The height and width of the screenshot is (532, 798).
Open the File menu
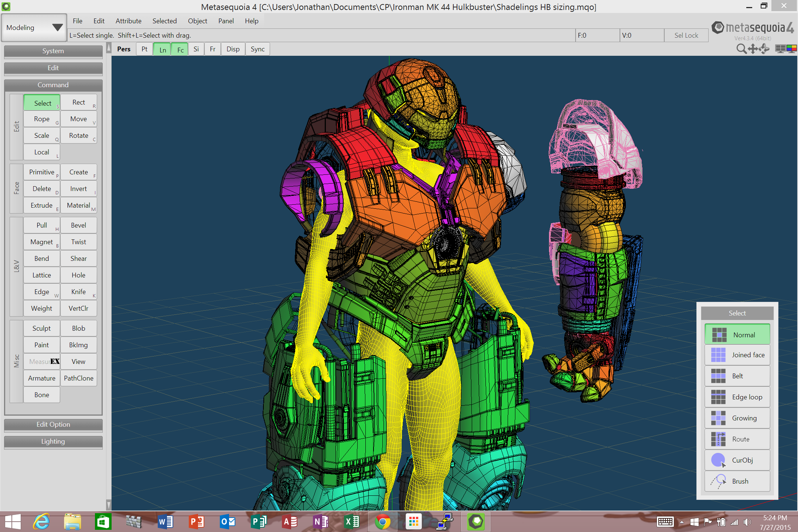click(x=78, y=21)
